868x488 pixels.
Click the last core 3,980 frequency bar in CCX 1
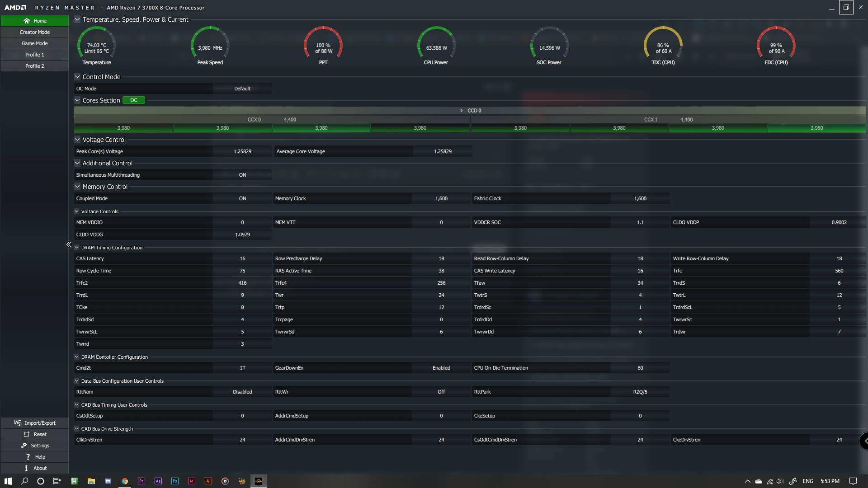tap(816, 128)
